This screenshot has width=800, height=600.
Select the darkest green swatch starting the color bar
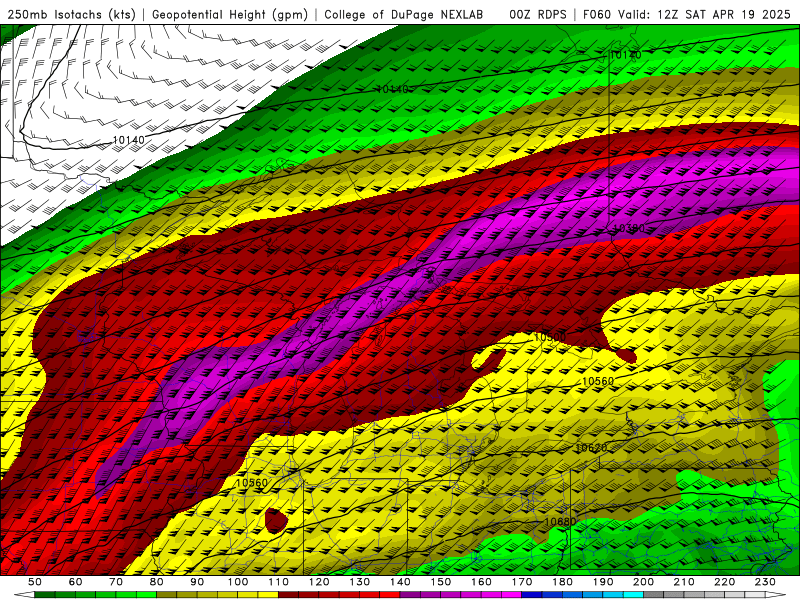(x=44, y=594)
